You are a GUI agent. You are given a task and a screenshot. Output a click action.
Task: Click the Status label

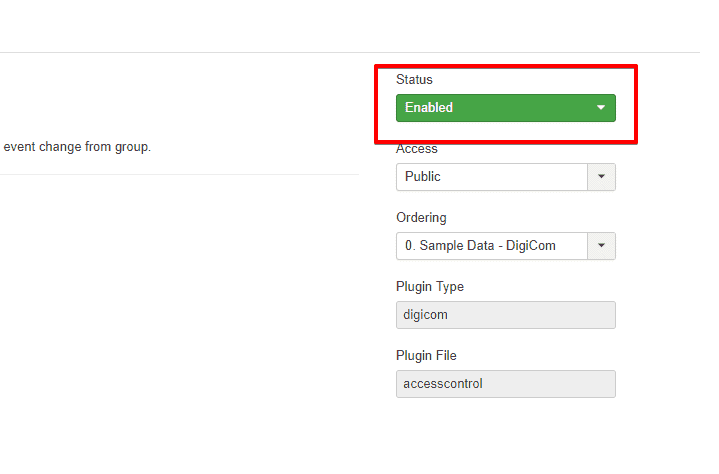tap(414, 79)
